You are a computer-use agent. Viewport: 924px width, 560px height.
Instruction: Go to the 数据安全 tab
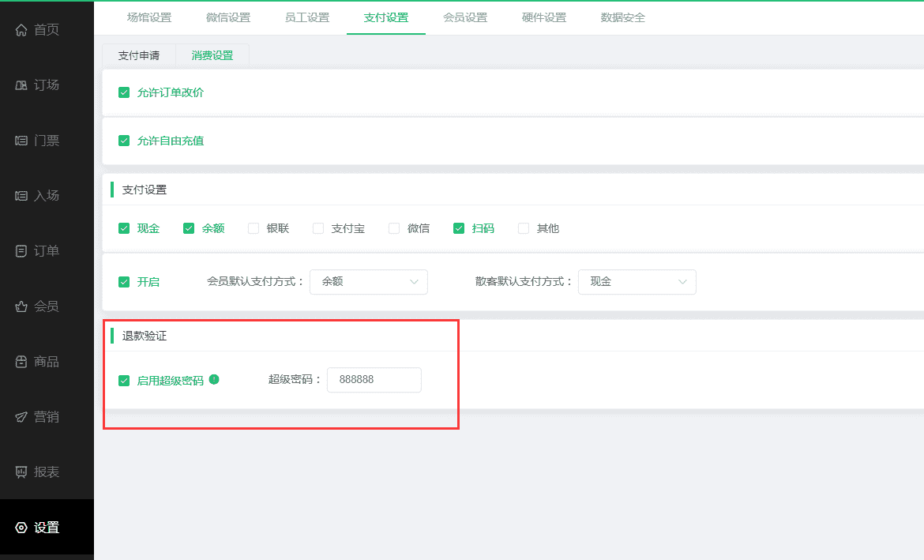point(623,17)
